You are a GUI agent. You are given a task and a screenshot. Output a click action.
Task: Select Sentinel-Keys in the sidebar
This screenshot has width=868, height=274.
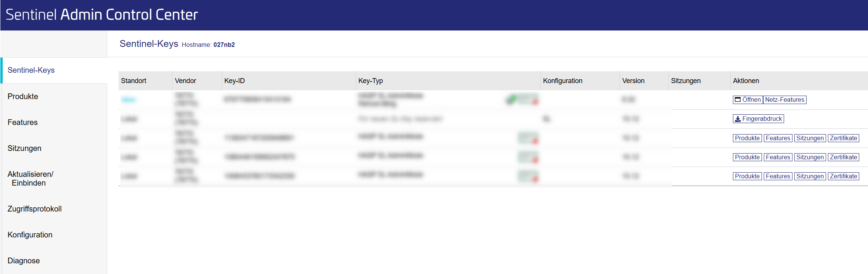pos(31,70)
